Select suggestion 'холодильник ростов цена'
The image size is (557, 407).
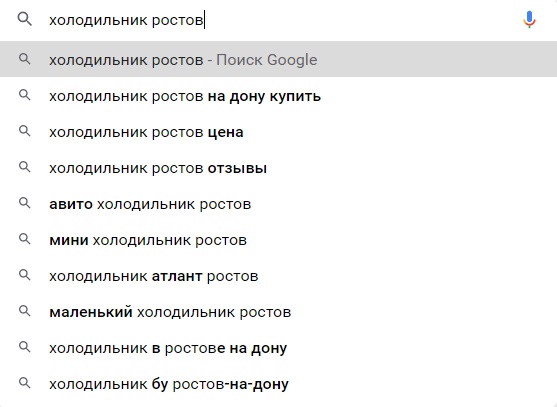[x=278, y=131]
